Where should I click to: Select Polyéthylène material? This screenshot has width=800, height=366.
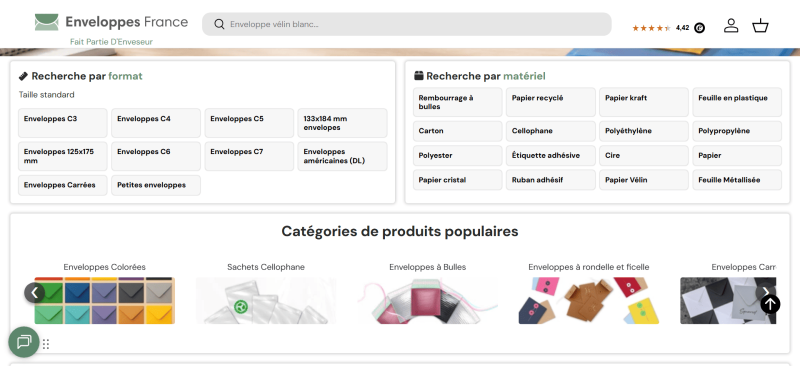click(x=644, y=131)
